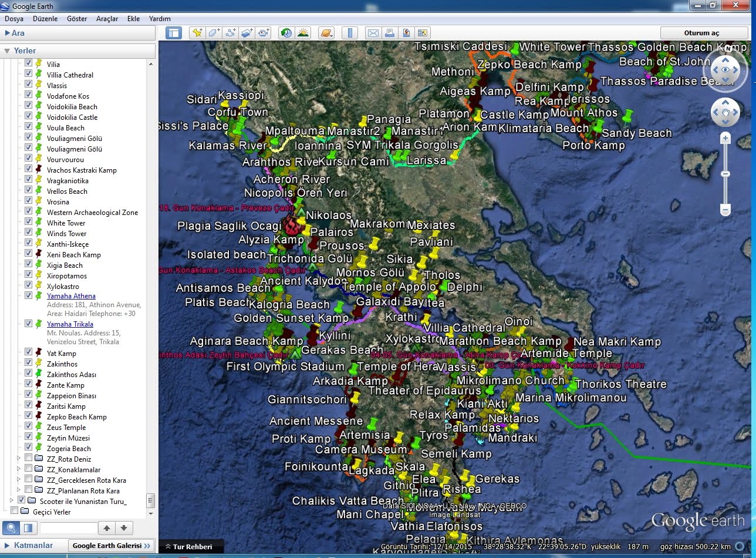The width and height of the screenshot is (756, 558).
Task: Click the zoom slider's plus end
Action: [725, 139]
